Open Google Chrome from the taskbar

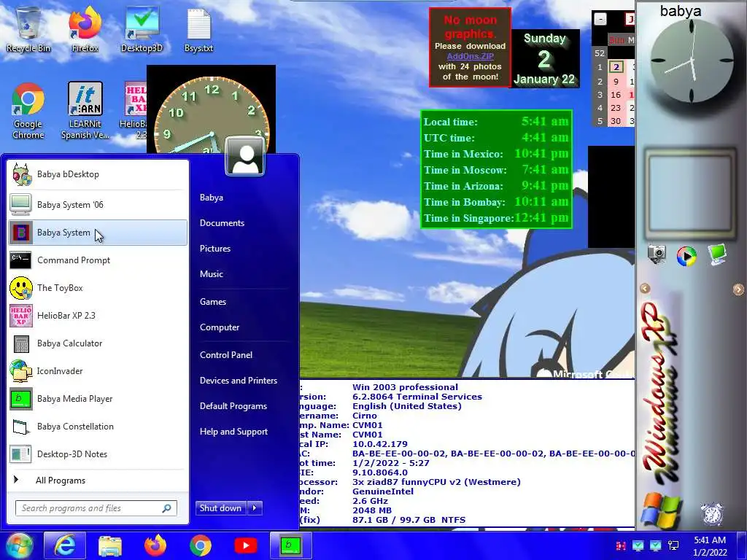[x=201, y=545]
